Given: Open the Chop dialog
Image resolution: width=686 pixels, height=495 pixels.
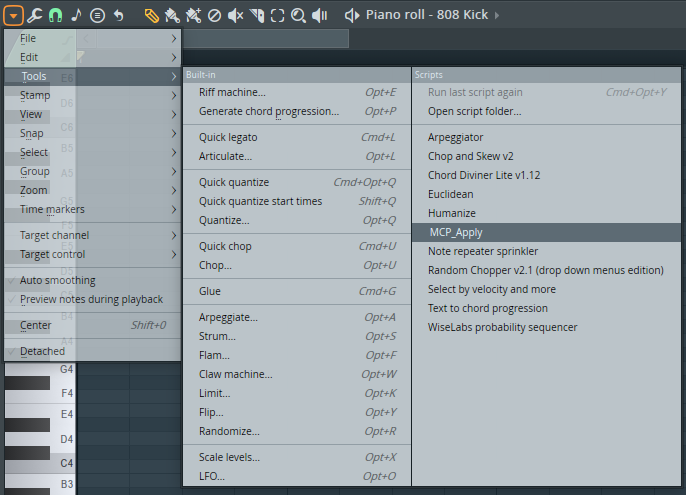Looking at the screenshot, I should coord(297,265).
